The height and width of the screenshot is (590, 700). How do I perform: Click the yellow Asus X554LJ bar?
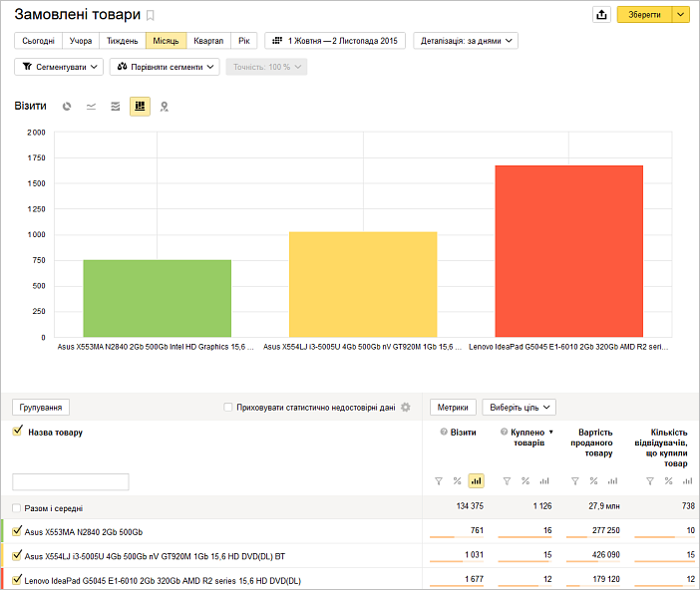(363, 284)
